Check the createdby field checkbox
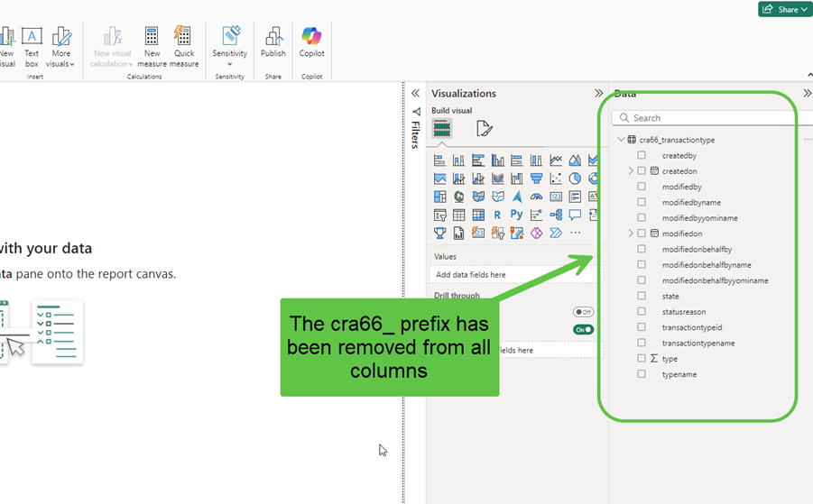Screen dimensions: 813x504 click(642, 155)
